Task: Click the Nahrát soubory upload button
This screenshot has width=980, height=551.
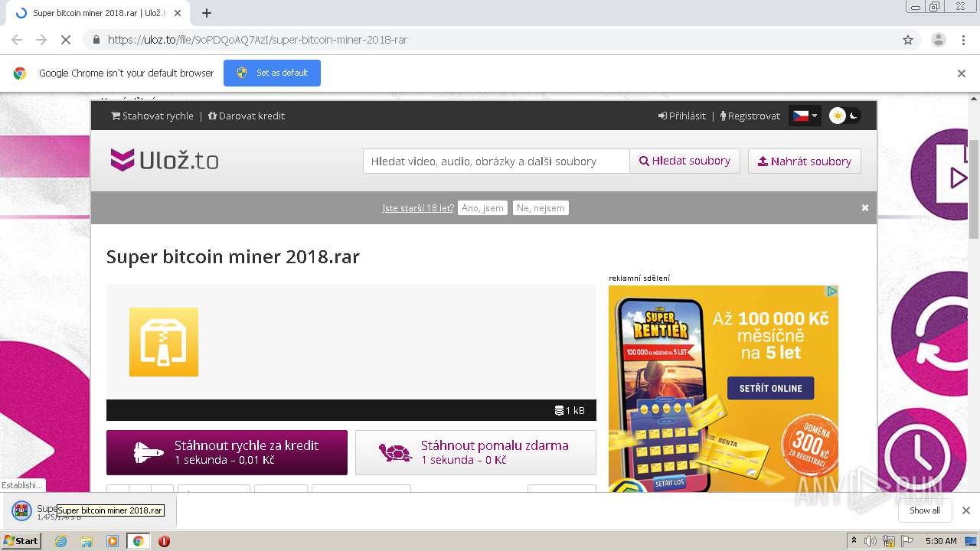Action: [x=805, y=161]
